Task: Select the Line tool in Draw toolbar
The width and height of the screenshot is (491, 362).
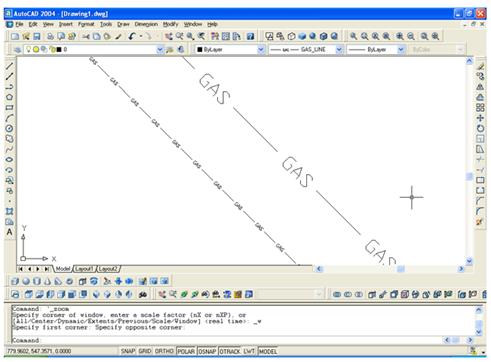Action: tap(9, 66)
